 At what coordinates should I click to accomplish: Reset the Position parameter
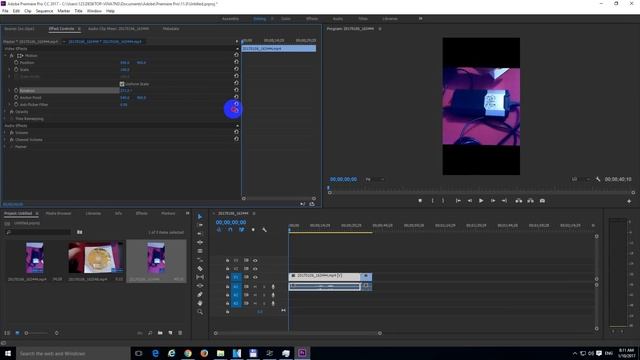[236, 62]
